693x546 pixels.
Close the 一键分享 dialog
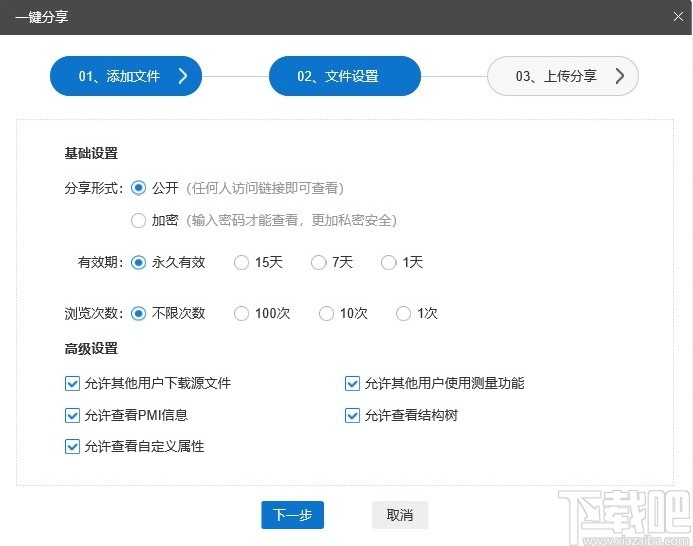tap(678, 17)
